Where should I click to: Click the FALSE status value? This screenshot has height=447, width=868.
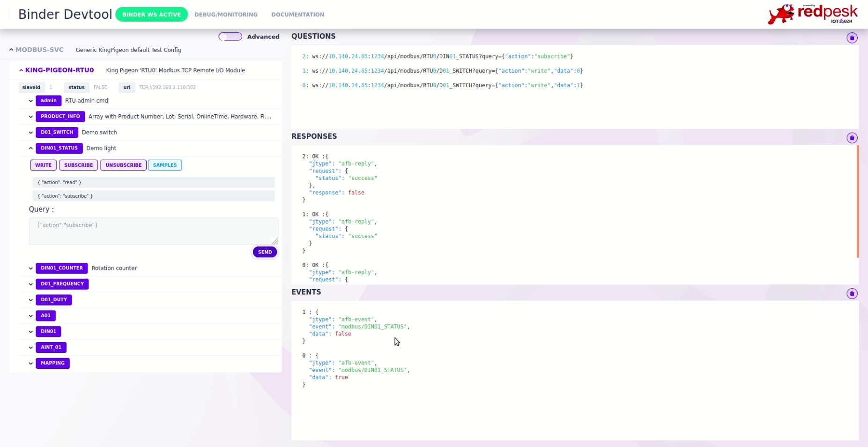[x=100, y=88]
